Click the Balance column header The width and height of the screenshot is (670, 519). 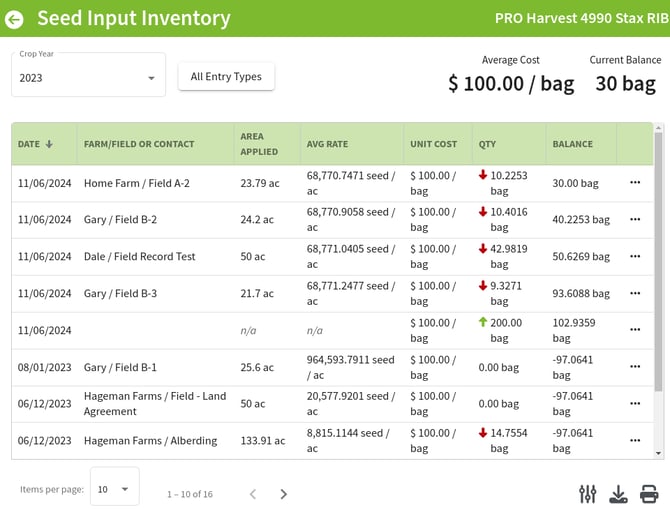click(x=572, y=144)
